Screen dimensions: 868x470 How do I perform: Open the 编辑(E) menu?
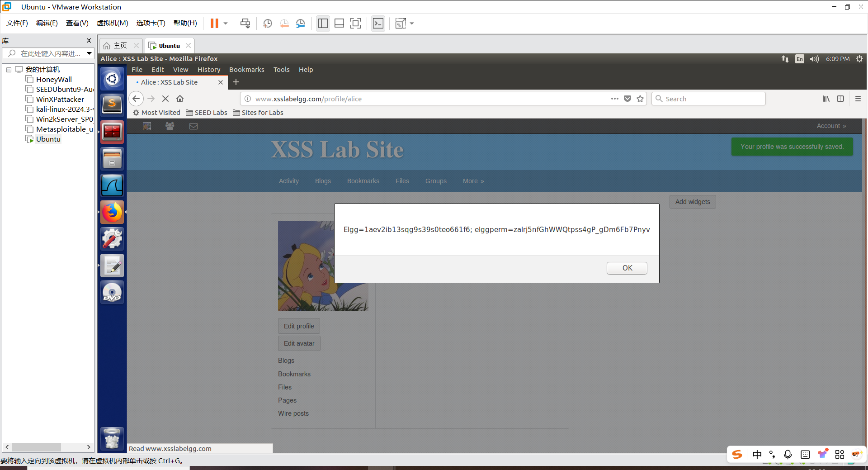pos(47,23)
